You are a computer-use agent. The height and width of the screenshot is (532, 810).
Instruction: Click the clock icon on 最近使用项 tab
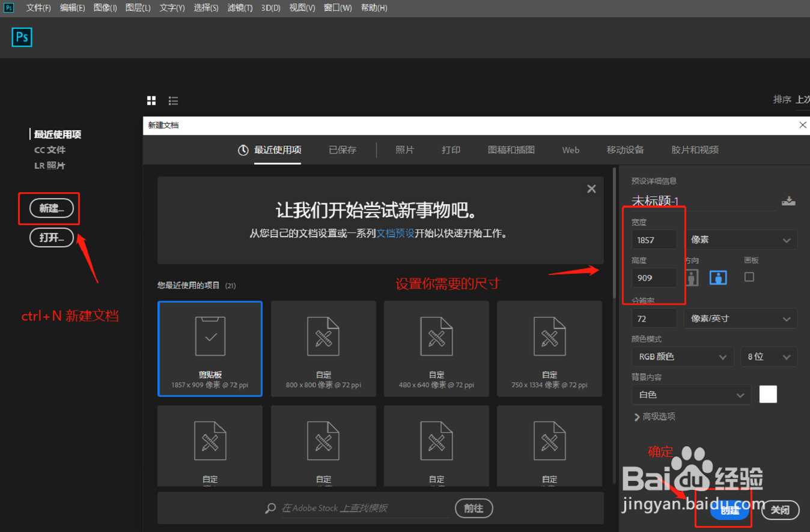pos(243,150)
